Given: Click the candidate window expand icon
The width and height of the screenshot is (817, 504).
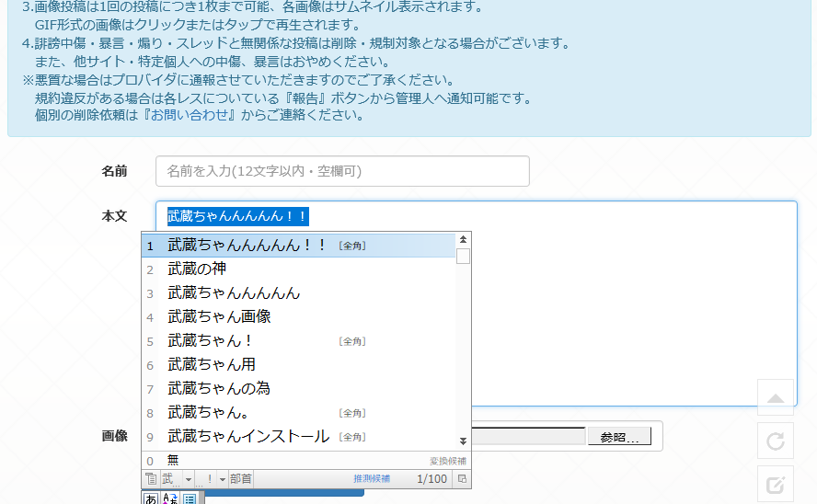Looking at the screenshot, I should (x=462, y=479).
